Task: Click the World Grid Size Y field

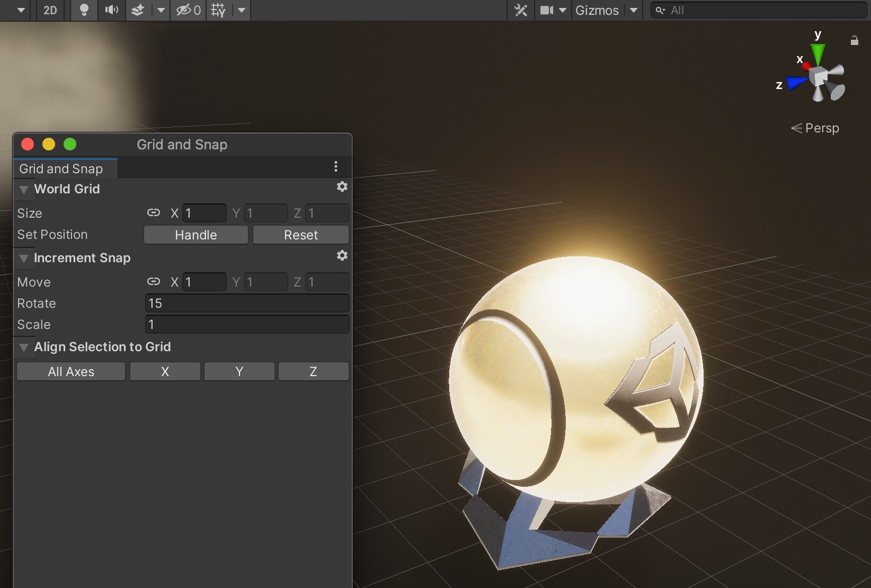Action: pos(266,213)
